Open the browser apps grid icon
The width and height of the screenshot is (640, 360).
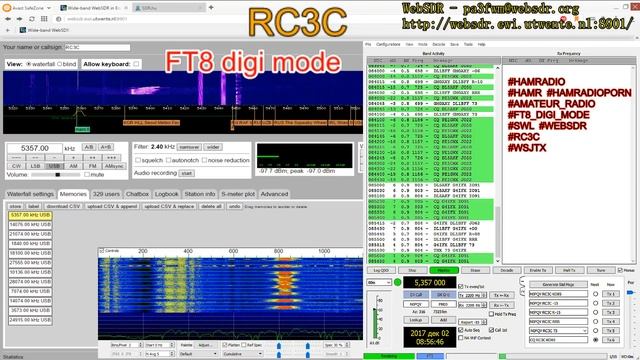(44, 19)
